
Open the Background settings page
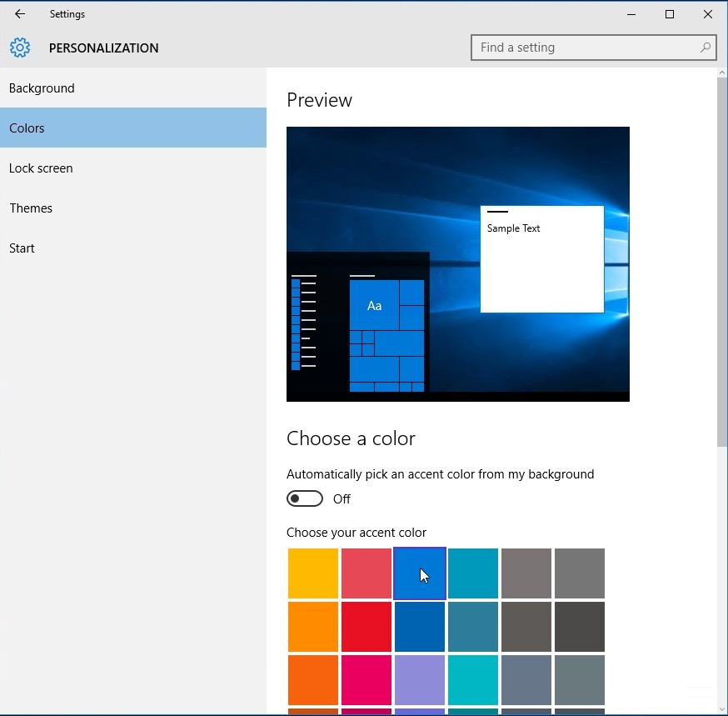click(x=133, y=88)
